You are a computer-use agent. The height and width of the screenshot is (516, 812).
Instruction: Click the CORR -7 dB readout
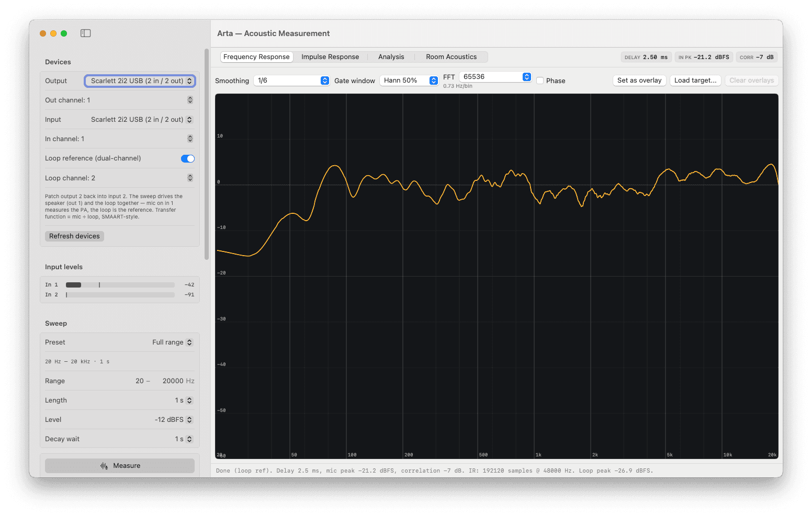(x=757, y=58)
